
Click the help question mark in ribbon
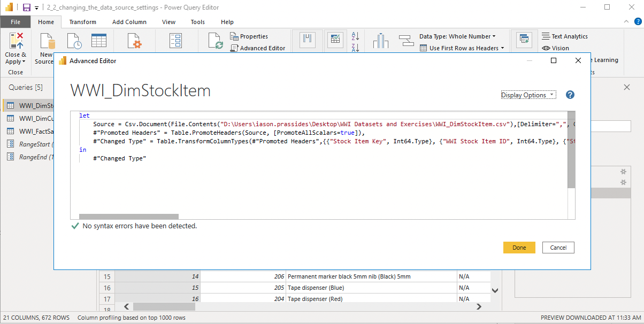[638, 21]
